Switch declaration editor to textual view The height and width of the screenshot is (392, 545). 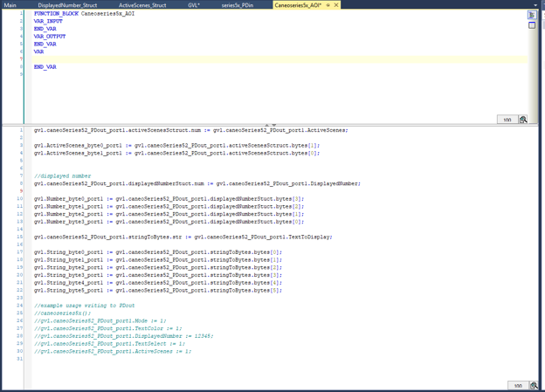pyautogui.click(x=532, y=15)
